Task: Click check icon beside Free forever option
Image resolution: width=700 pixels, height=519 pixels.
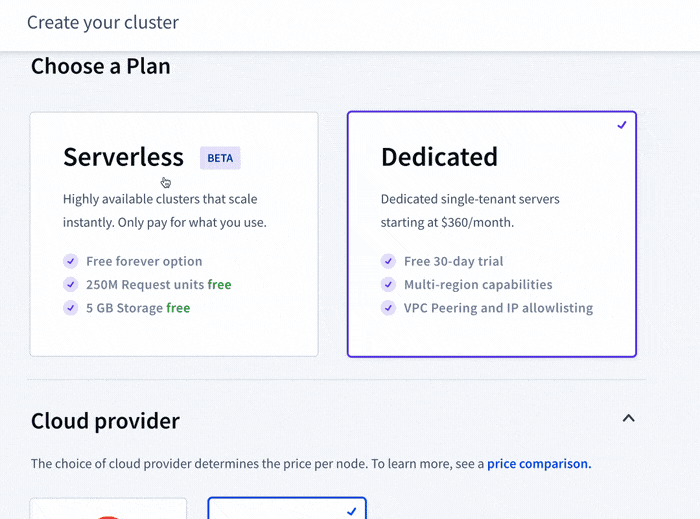Action: [x=70, y=261]
